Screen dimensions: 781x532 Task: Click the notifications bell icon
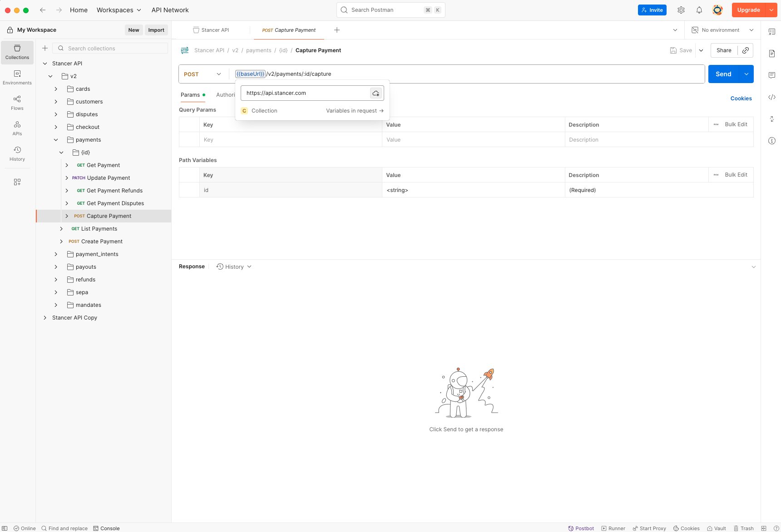699,10
